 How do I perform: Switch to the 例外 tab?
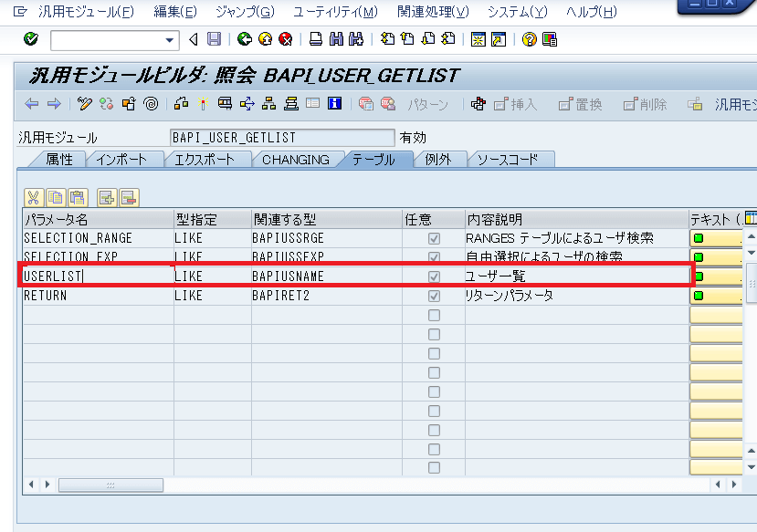[x=438, y=160]
